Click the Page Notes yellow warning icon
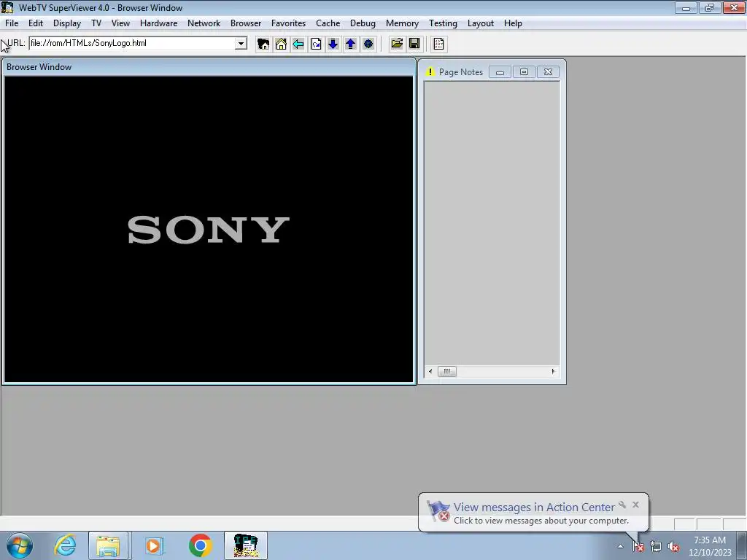747x560 pixels. coord(430,72)
